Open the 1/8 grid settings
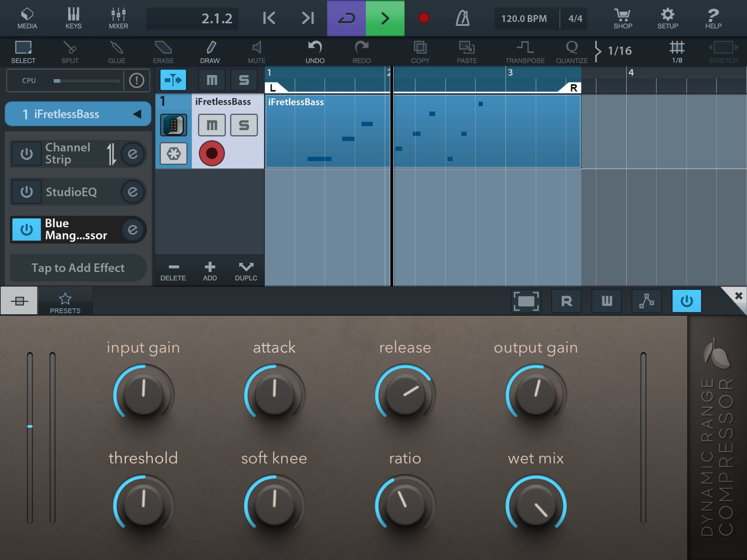Screen dimensions: 747x560 677,51
